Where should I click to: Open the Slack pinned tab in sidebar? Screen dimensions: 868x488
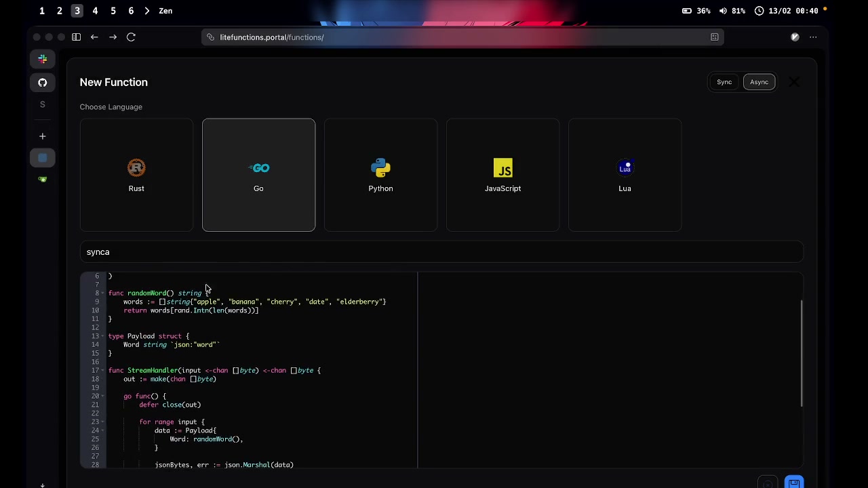tap(43, 59)
